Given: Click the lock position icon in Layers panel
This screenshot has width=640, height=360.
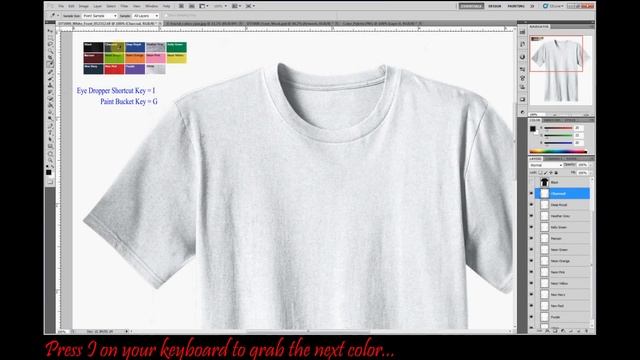Looking at the screenshot, I should click(x=551, y=173).
